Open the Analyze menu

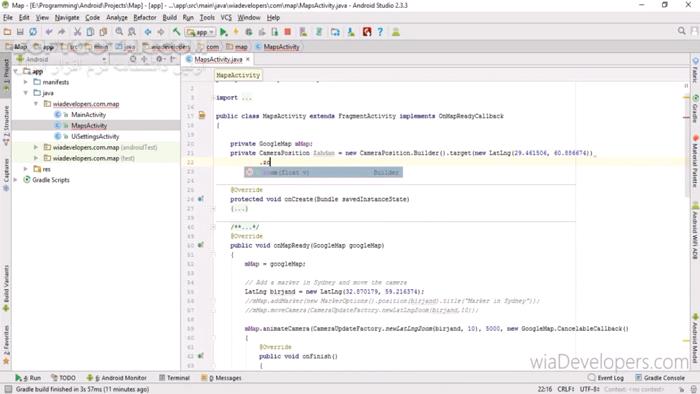(117, 17)
